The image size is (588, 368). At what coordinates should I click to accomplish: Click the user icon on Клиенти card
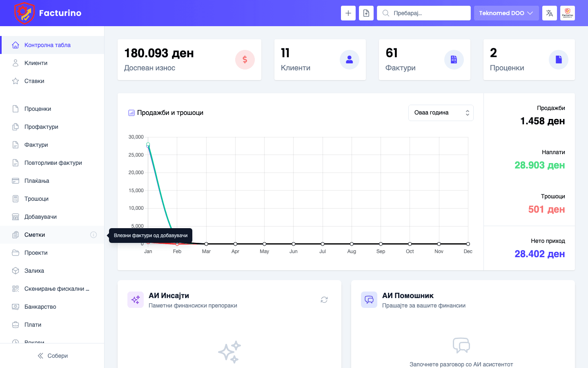pyautogui.click(x=350, y=60)
